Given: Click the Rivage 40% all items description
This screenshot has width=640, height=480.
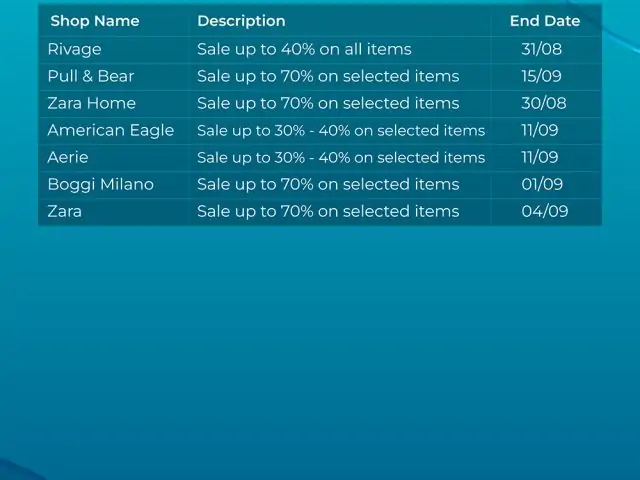Looking at the screenshot, I should click(304, 49).
